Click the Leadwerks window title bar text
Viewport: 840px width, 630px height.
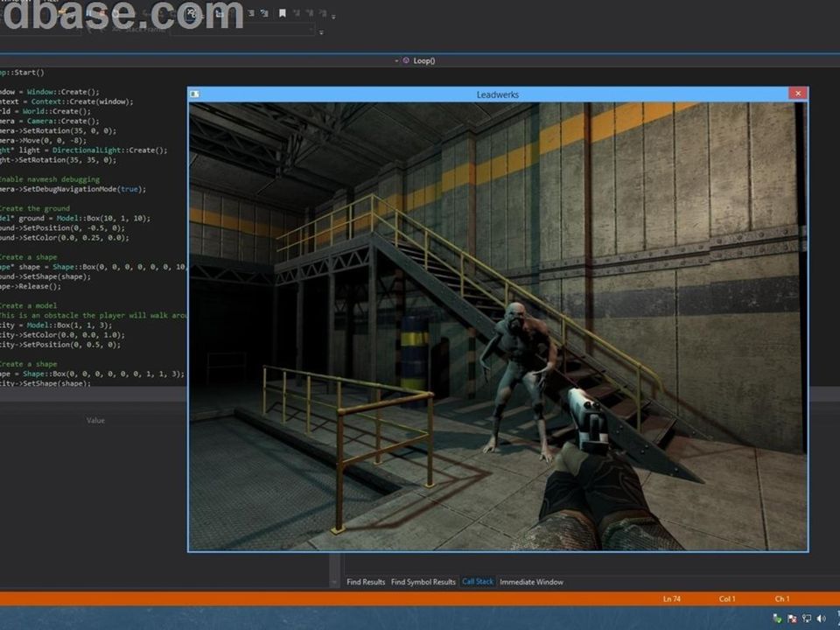pyautogui.click(x=498, y=94)
